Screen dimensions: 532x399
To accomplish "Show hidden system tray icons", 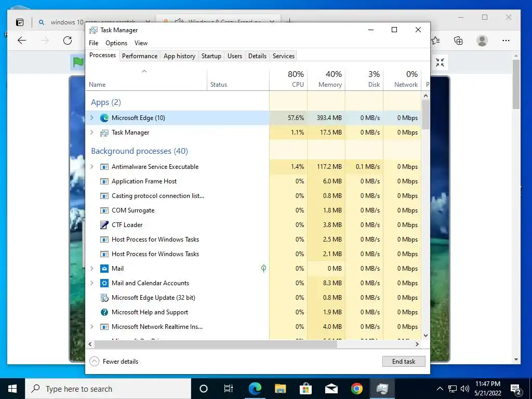I will click(x=440, y=389).
